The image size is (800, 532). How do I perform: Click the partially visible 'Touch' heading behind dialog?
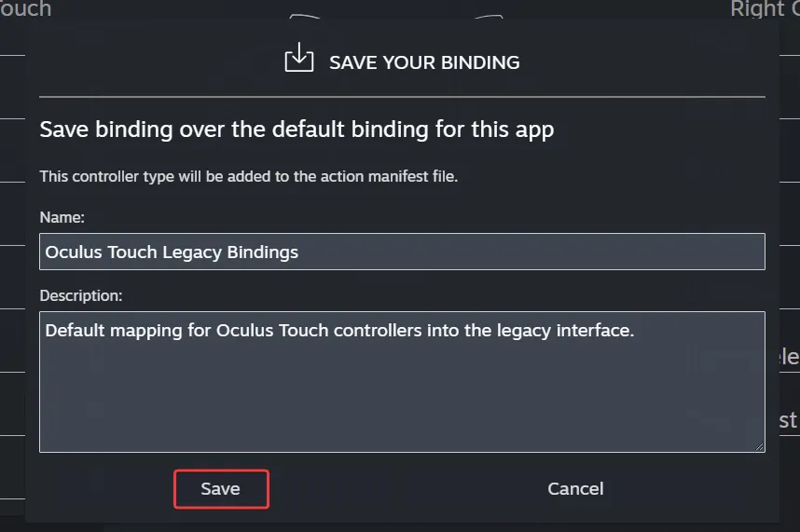point(25,9)
